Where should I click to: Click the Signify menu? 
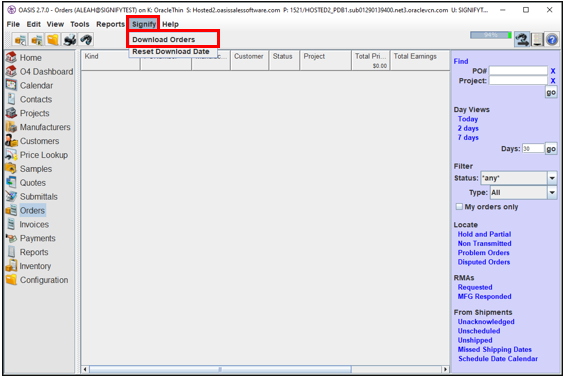(x=144, y=24)
